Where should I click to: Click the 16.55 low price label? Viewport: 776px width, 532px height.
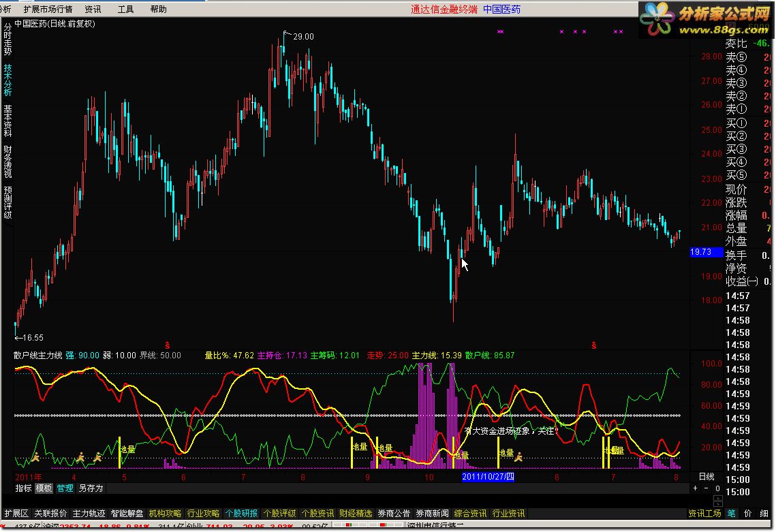(29, 337)
